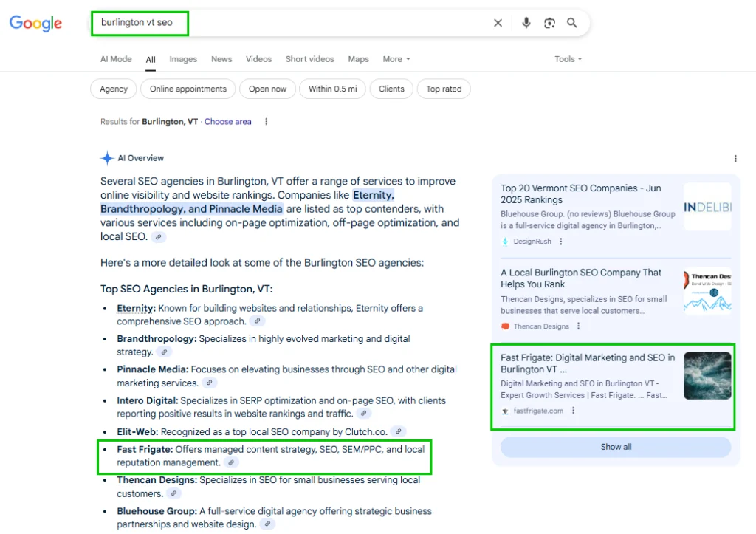
Task: Select the Within 0.5 mi filter
Action: (332, 89)
